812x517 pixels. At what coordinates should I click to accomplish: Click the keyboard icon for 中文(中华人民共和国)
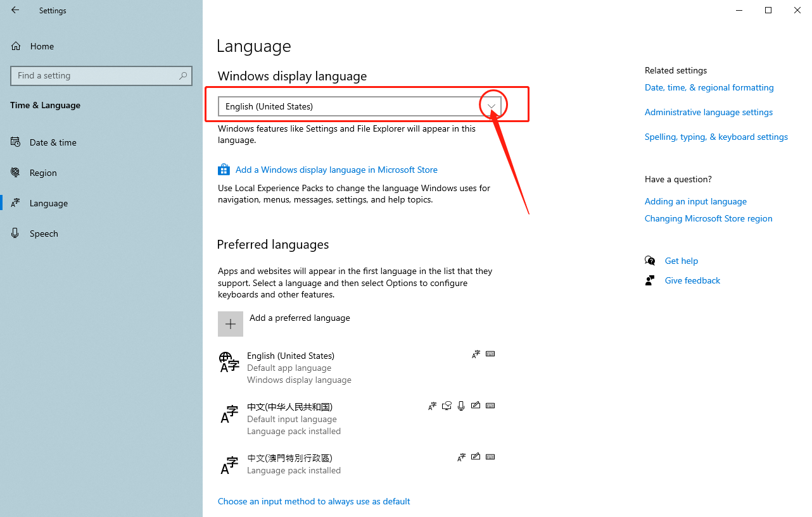point(490,406)
